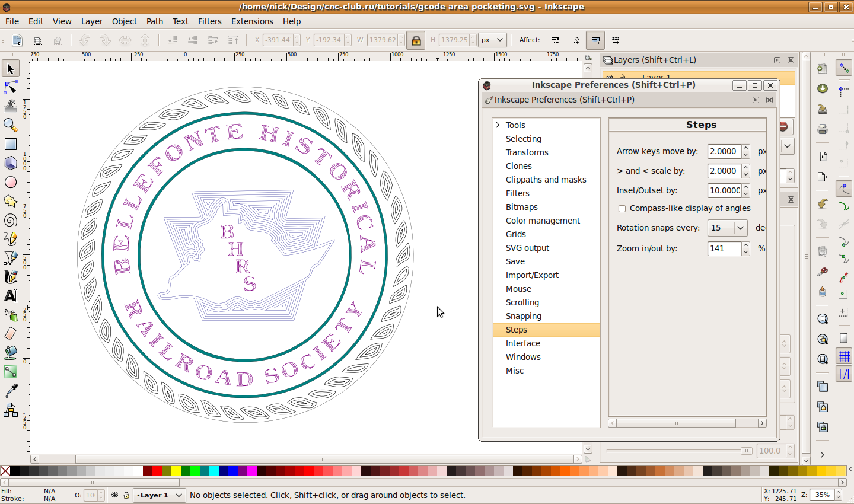Pick the black palette swatch
This screenshot has width=854, height=504.
15,471
